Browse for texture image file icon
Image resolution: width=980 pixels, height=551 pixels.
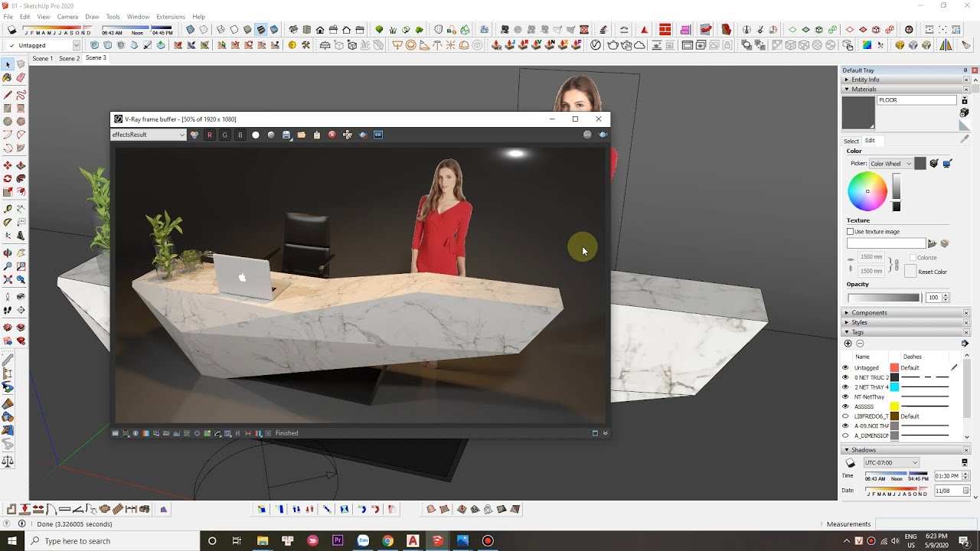932,243
